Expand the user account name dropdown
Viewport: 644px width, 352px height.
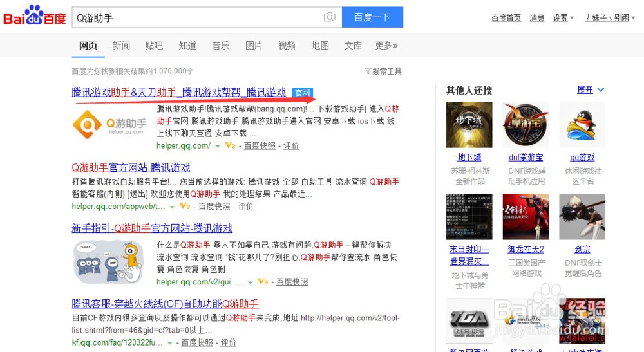point(610,17)
